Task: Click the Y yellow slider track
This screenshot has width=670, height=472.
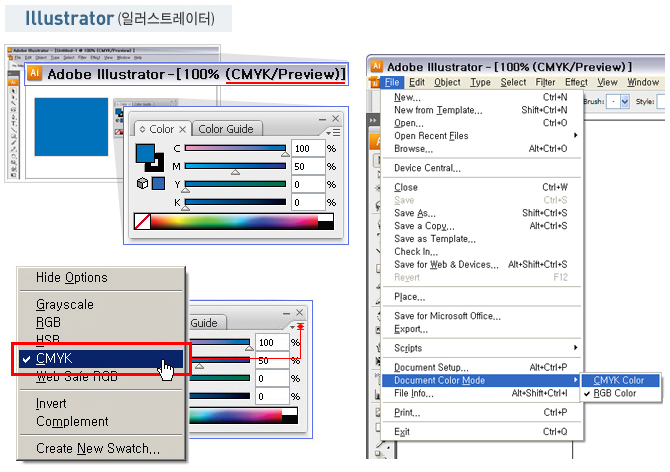Action: pyautogui.click(x=235, y=184)
